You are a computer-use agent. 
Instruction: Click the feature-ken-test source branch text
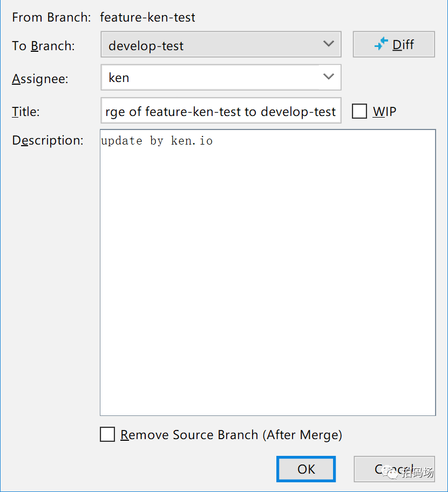point(147,17)
